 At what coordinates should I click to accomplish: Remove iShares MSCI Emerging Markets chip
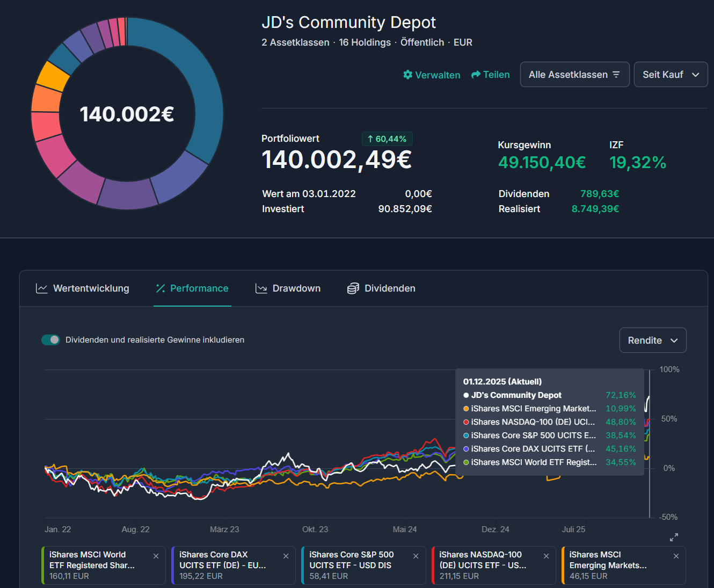tap(676, 556)
